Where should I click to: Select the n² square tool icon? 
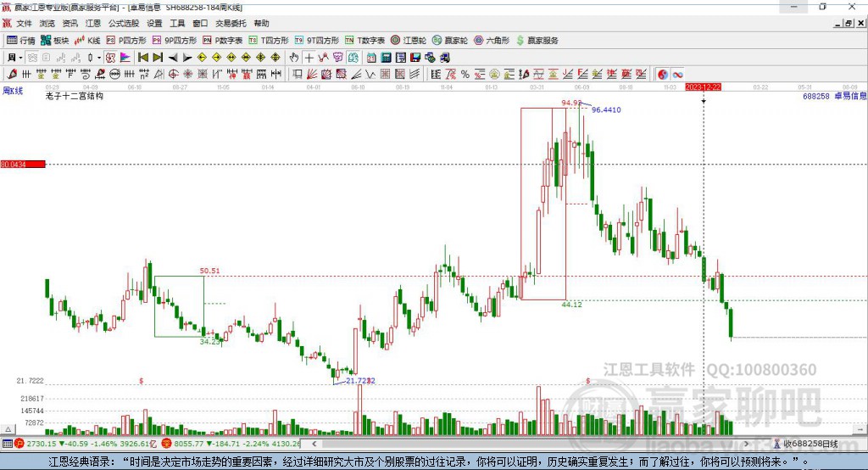[x=144, y=75]
